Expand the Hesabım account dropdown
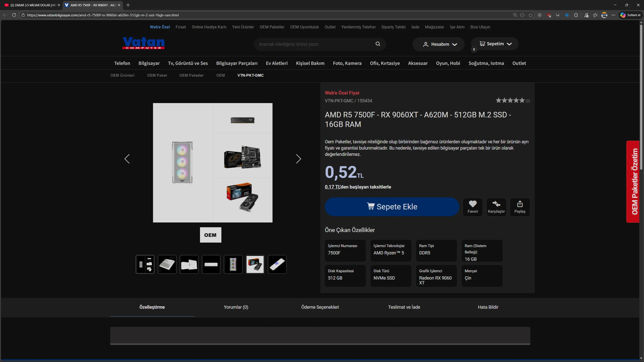 click(x=440, y=44)
